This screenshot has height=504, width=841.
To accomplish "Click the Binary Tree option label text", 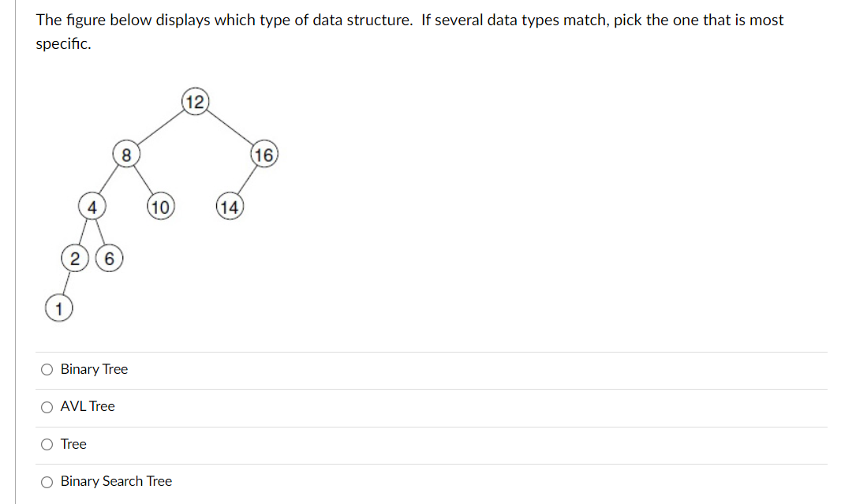I will [94, 368].
